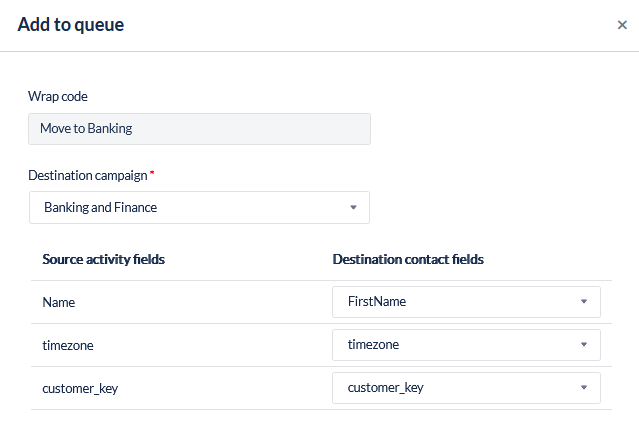Screen dimensions: 639x423
Task: Click the Destination contact fields column header
Action: 408,259
